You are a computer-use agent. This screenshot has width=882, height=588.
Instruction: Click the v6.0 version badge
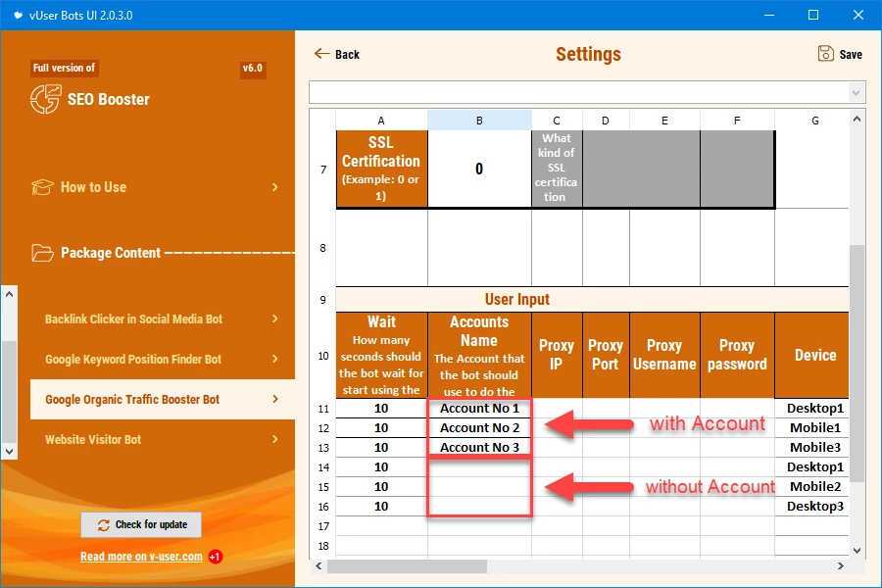253,68
